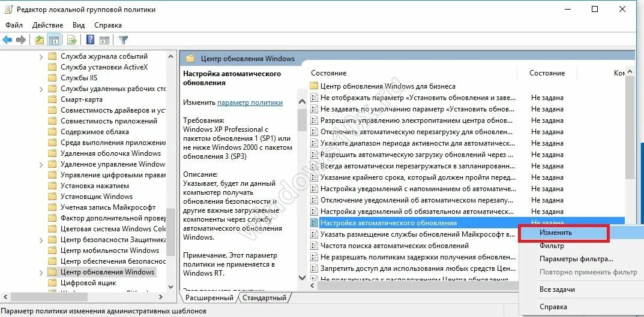Sort by the second Состояние column header
Viewport: 644px width, 317px height.
click(x=547, y=73)
